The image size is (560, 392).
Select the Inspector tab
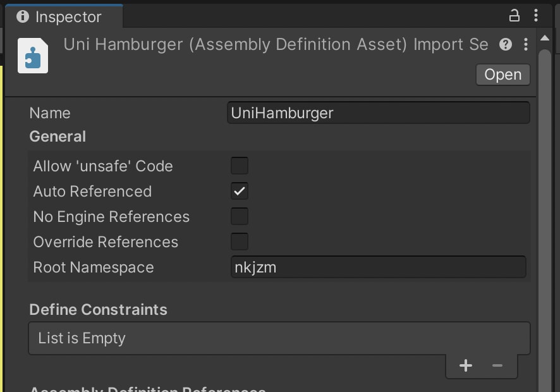(64, 16)
